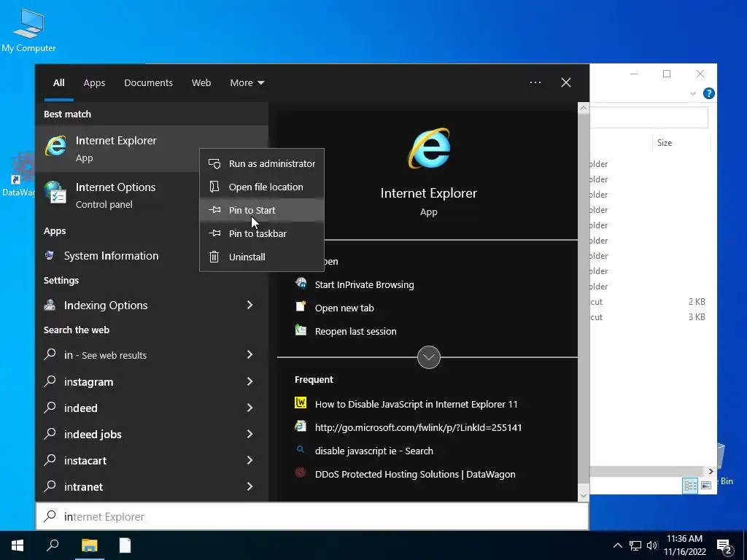
Task: Switch to the Web search tab
Action: (x=201, y=83)
